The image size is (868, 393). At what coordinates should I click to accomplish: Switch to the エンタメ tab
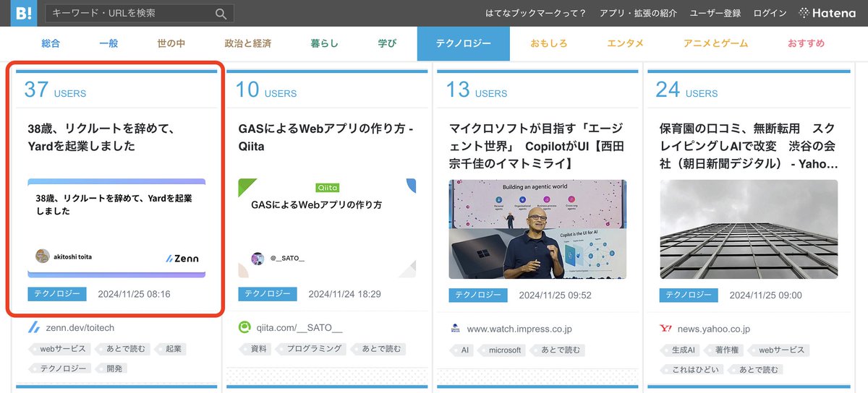tap(626, 43)
